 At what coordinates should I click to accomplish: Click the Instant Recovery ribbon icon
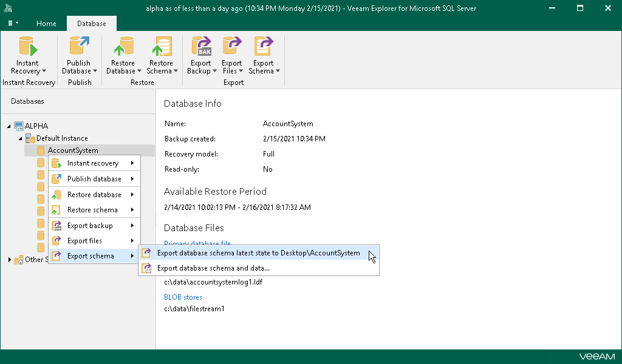pyautogui.click(x=28, y=46)
